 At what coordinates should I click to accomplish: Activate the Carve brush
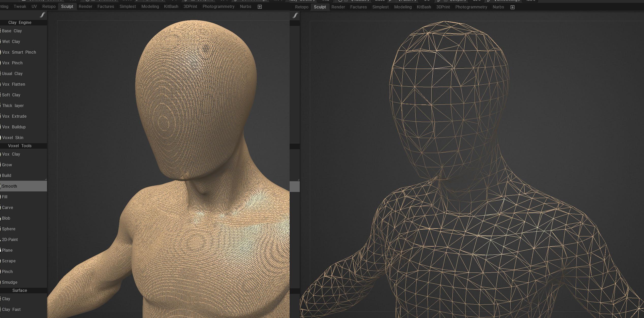point(8,207)
